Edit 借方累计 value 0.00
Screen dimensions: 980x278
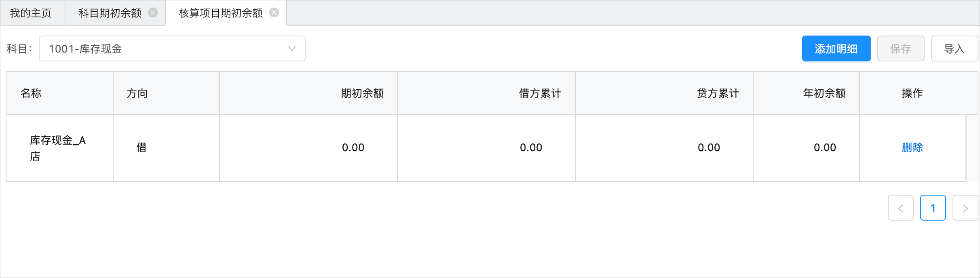tap(531, 147)
